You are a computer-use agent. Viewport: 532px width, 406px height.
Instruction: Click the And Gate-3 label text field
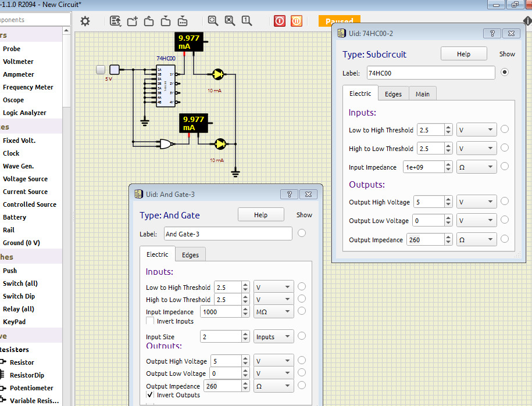click(227, 234)
